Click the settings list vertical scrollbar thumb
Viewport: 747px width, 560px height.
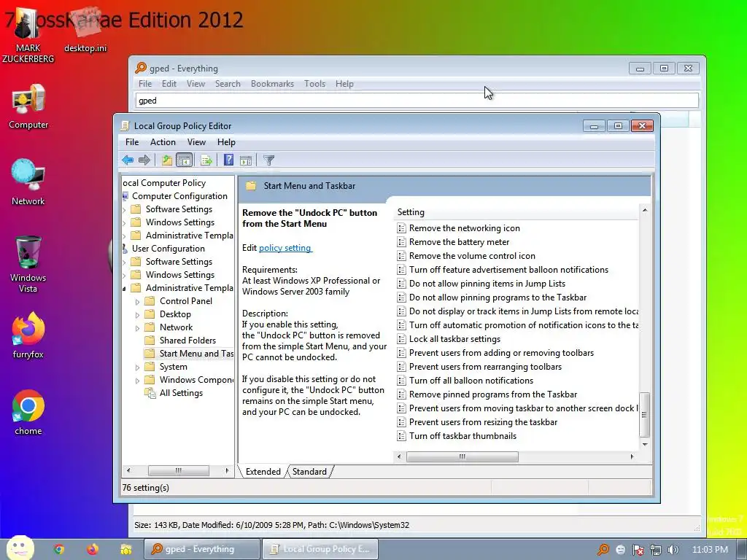(644, 415)
